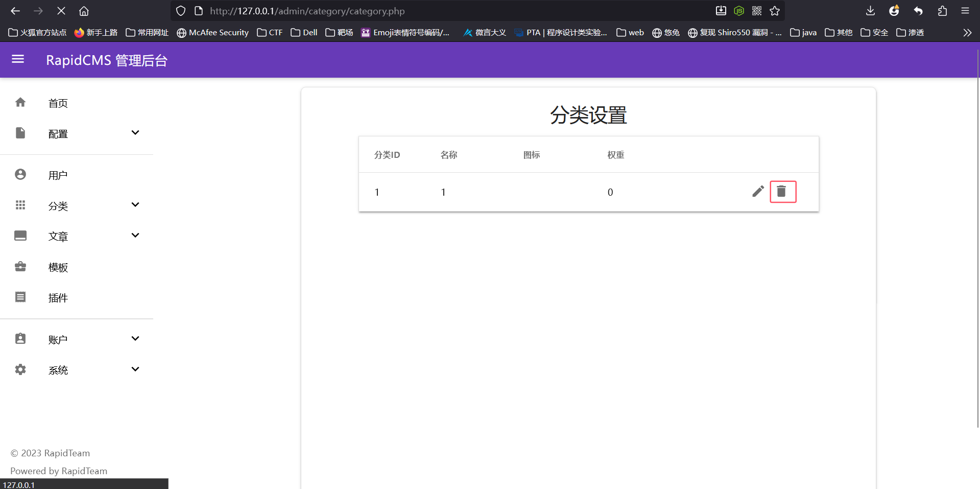The image size is (980, 489).
Task: Click the QR code icon in address bar
Action: (x=757, y=11)
